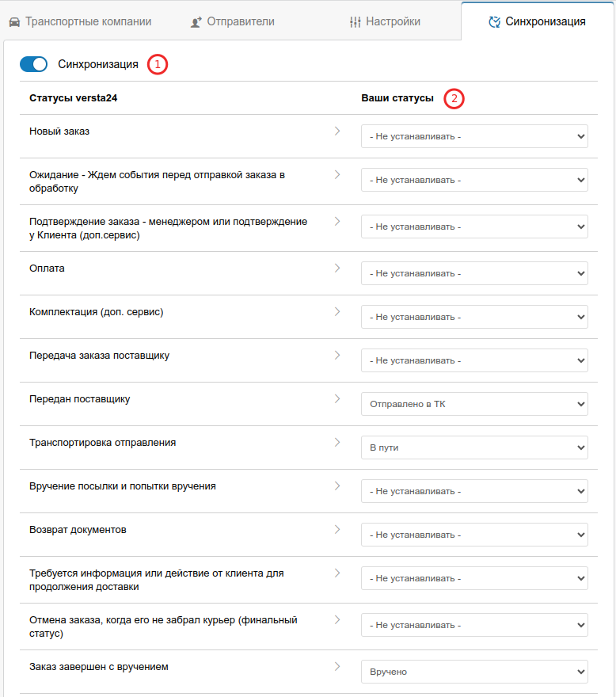This screenshot has width=616, height=697.
Task: Click the Вручение посылки и попытки вручения row label
Action: click(x=123, y=486)
